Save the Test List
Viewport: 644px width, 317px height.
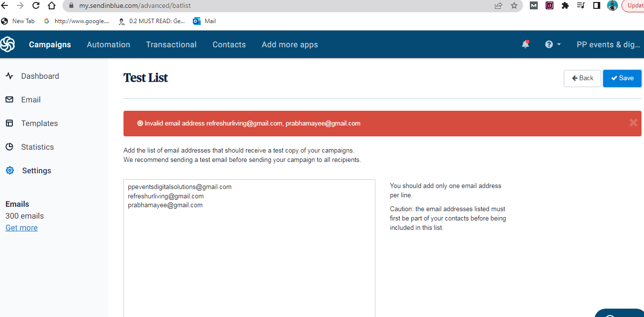[622, 78]
